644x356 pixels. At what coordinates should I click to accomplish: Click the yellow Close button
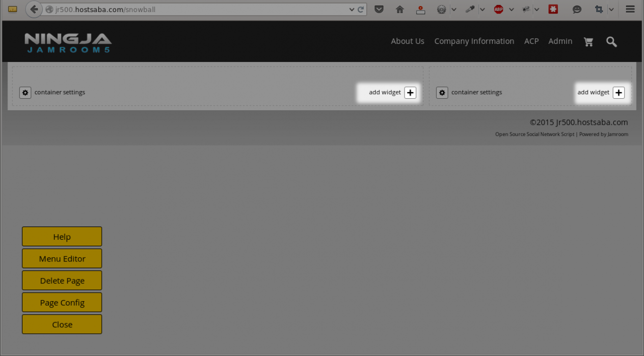(x=62, y=324)
